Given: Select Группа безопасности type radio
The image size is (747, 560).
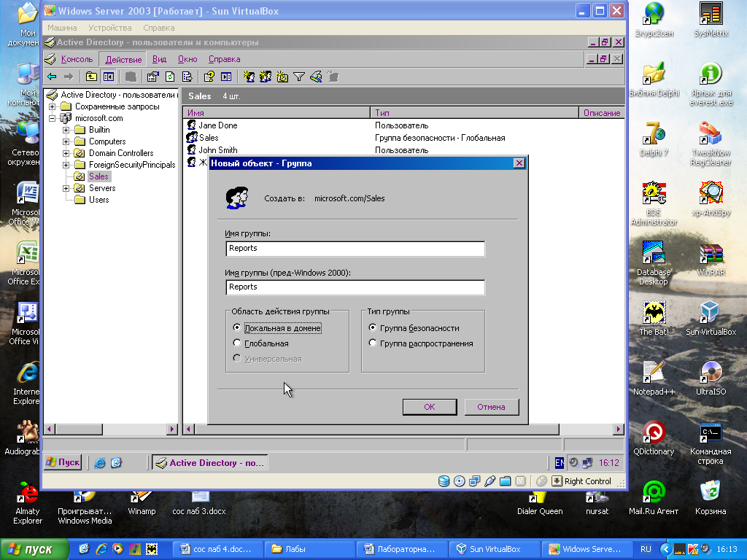Looking at the screenshot, I should pos(373,327).
